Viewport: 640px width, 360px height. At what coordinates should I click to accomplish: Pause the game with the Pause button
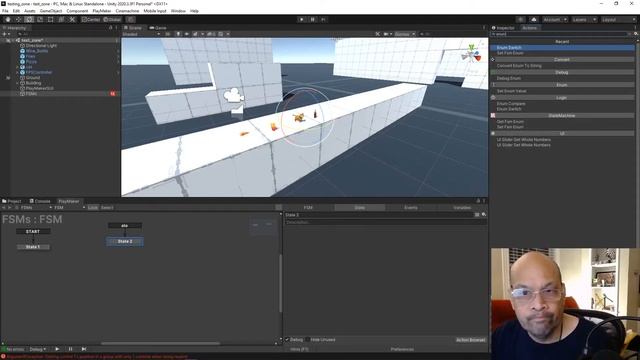(x=313, y=19)
